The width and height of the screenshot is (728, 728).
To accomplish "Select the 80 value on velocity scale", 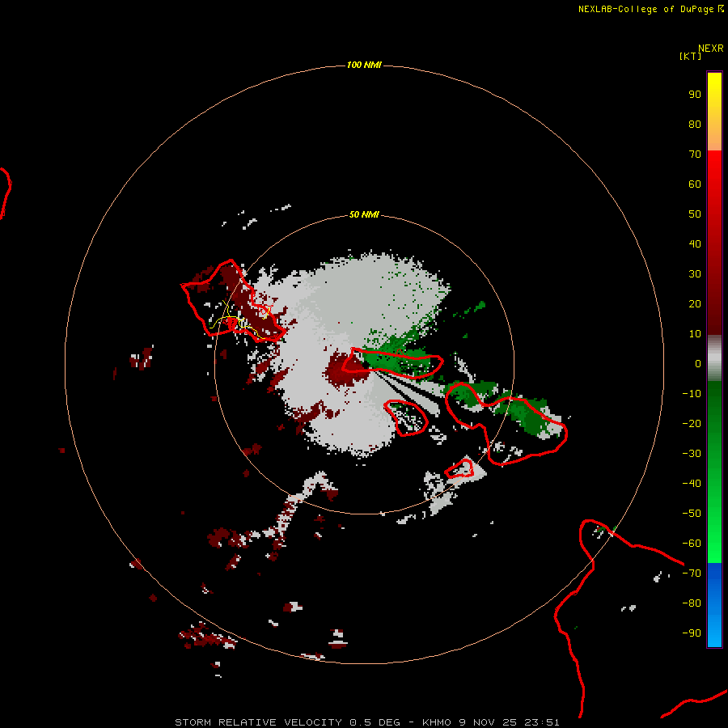I will pyautogui.click(x=695, y=125).
